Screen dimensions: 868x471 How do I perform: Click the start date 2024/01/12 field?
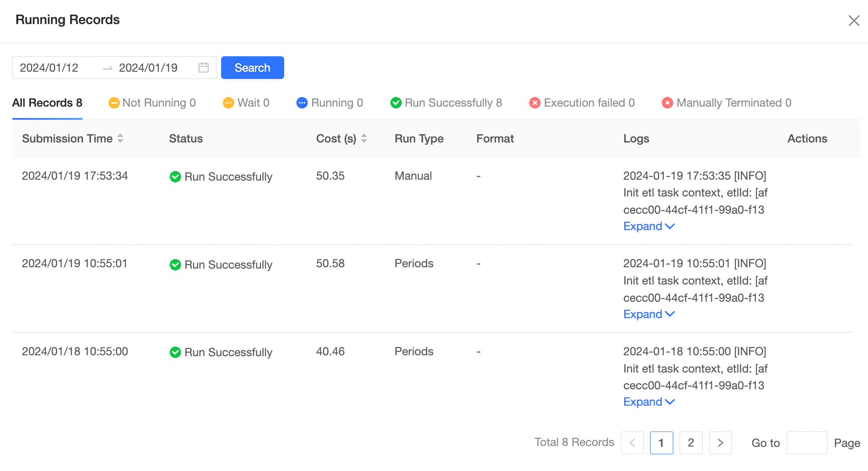click(49, 68)
